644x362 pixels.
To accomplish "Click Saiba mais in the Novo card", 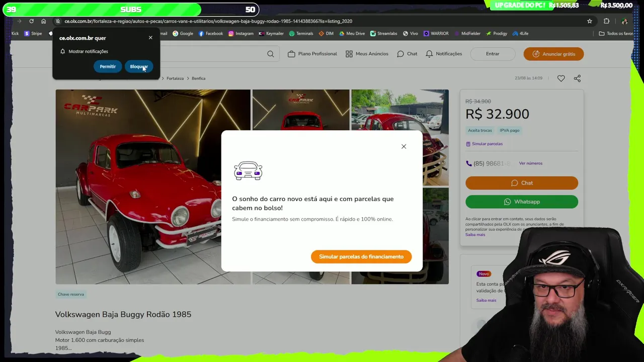I will 486,300.
